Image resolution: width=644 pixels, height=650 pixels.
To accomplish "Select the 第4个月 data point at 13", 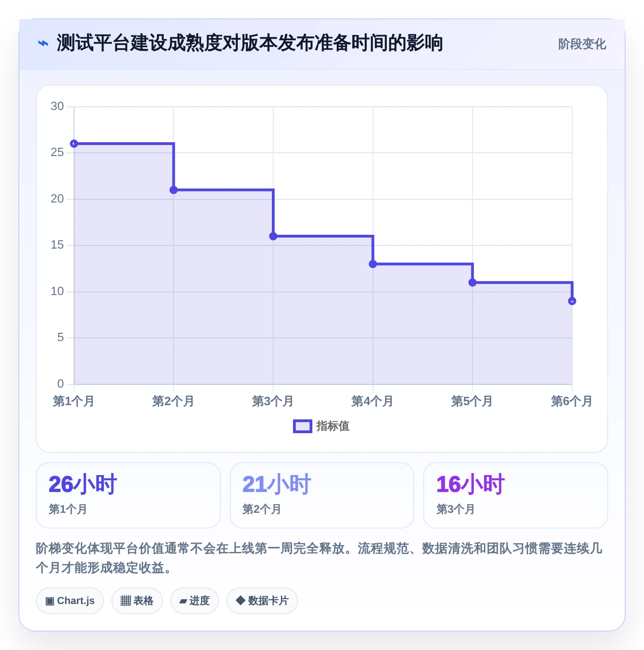I will coord(373,264).
